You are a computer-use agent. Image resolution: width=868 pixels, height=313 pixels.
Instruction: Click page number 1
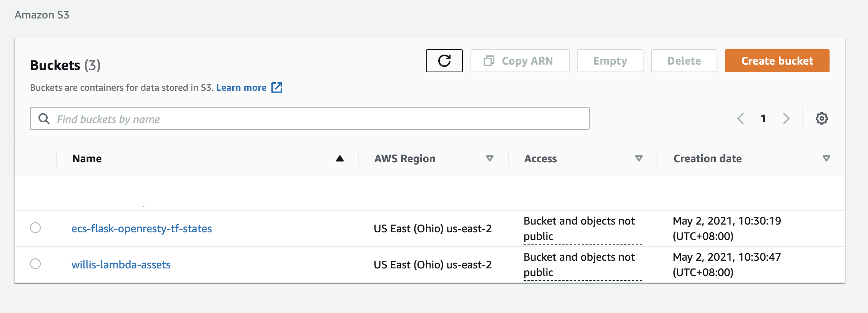pos(763,118)
